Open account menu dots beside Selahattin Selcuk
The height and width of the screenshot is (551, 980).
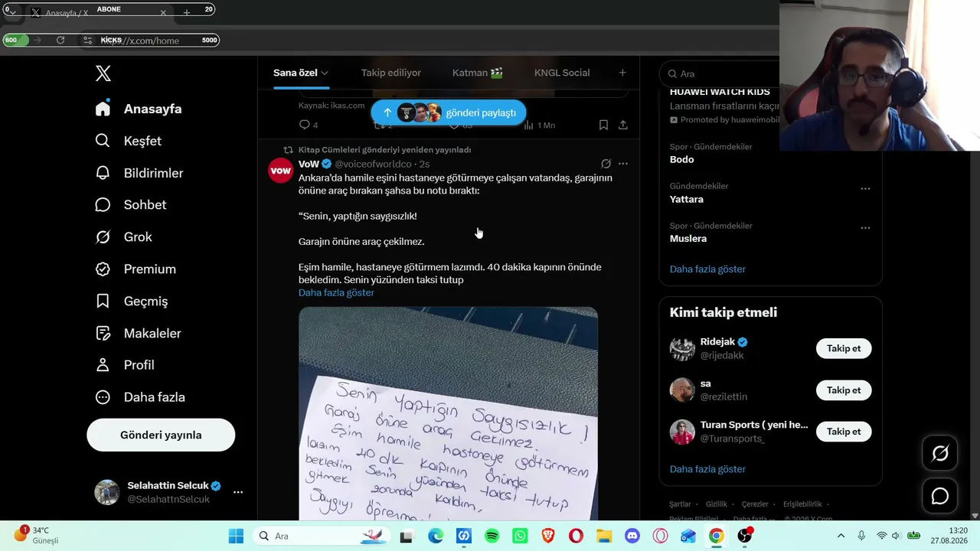238,492
